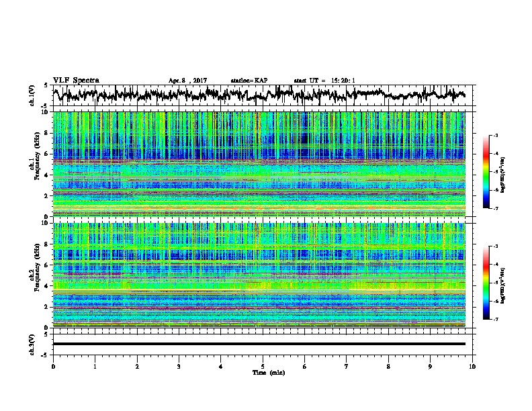Viewport: 532px width, 411px height.
Task: Select the date text 'Apr. 8 , 2017'
Action: pyautogui.click(x=187, y=81)
